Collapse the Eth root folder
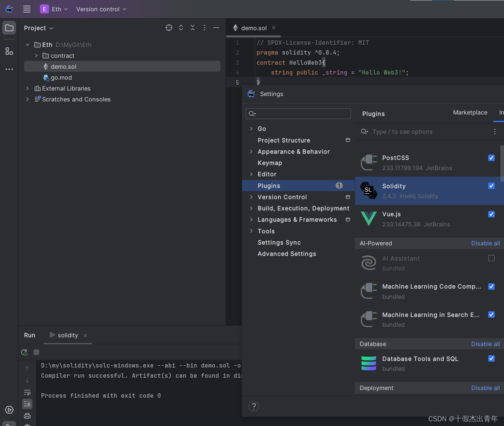 [x=28, y=45]
